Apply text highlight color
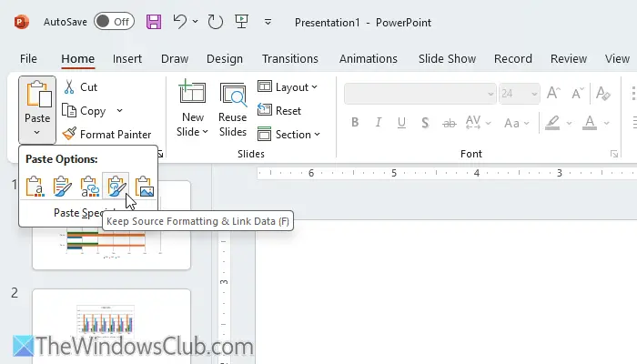 (552, 122)
